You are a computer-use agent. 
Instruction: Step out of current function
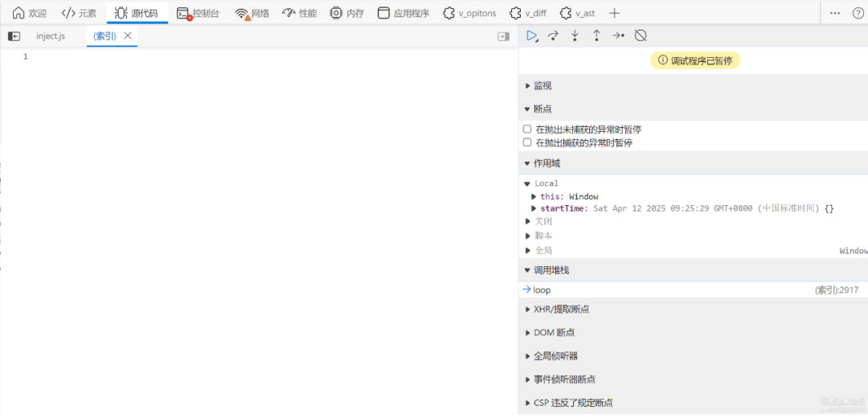tap(596, 36)
